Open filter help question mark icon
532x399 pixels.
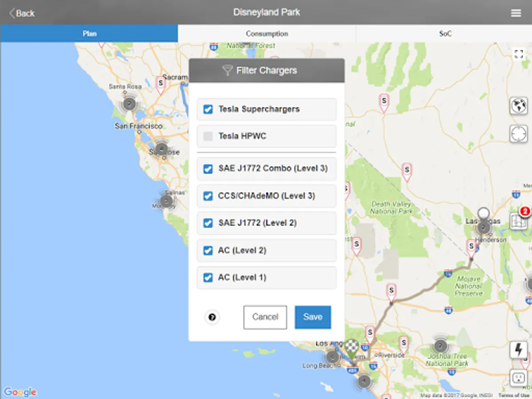pyautogui.click(x=212, y=317)
